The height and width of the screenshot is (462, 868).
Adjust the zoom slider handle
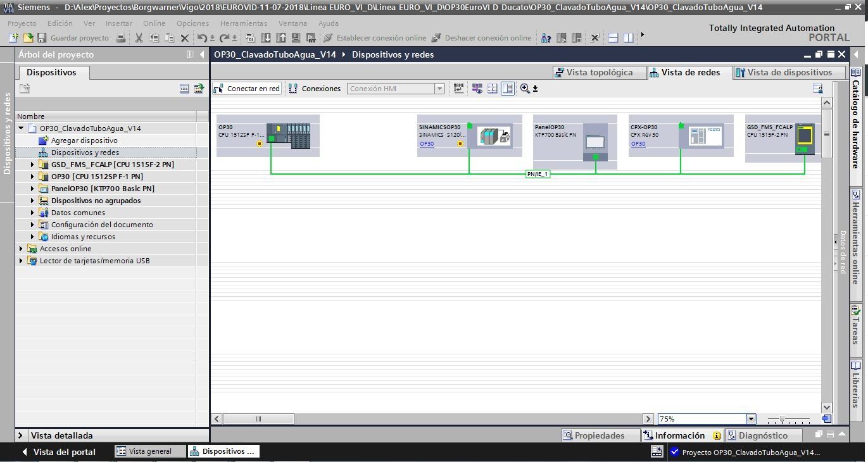(783, 419)
